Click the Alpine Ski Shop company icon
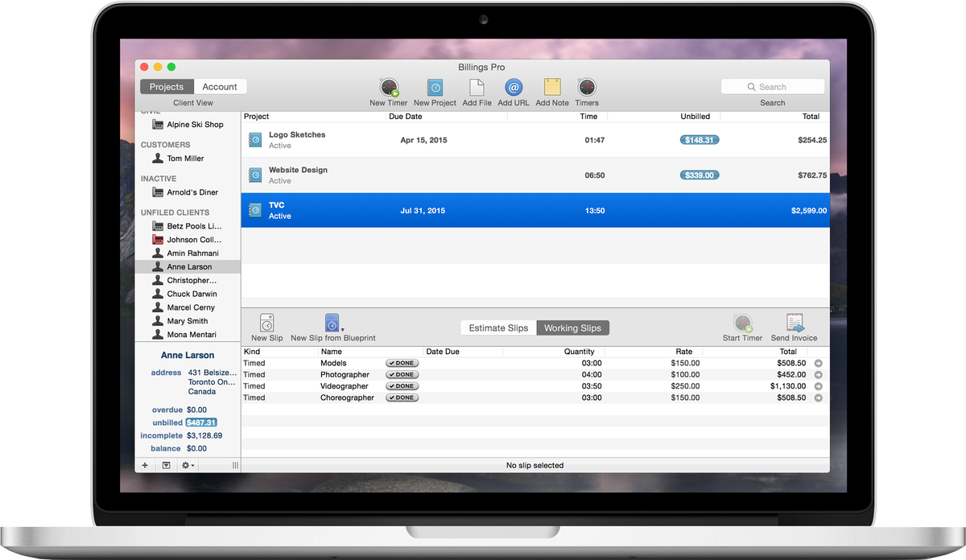 (x=158, y=125)
